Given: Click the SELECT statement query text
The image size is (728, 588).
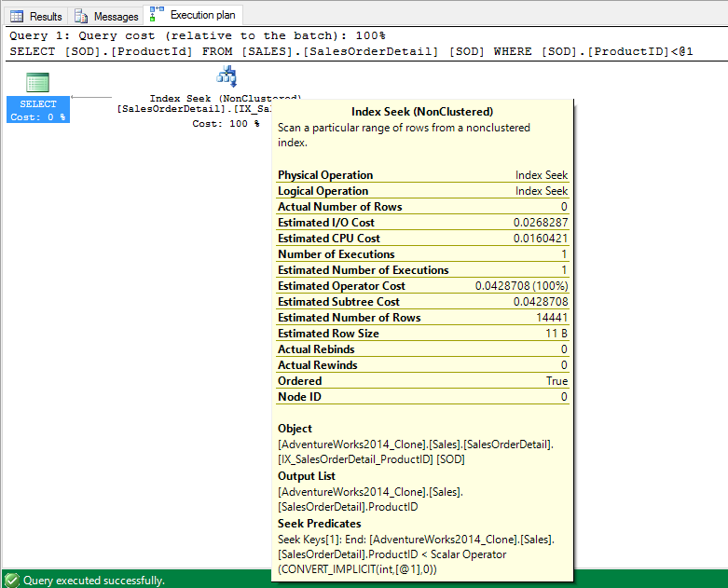Looking at the screenshot, I should 351,51.
